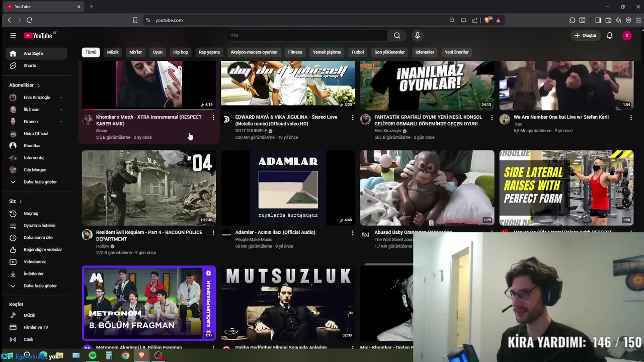
Task: Open the Brave Rewards triangle icon
Action: pyautogui.click(x=498, y=20)
